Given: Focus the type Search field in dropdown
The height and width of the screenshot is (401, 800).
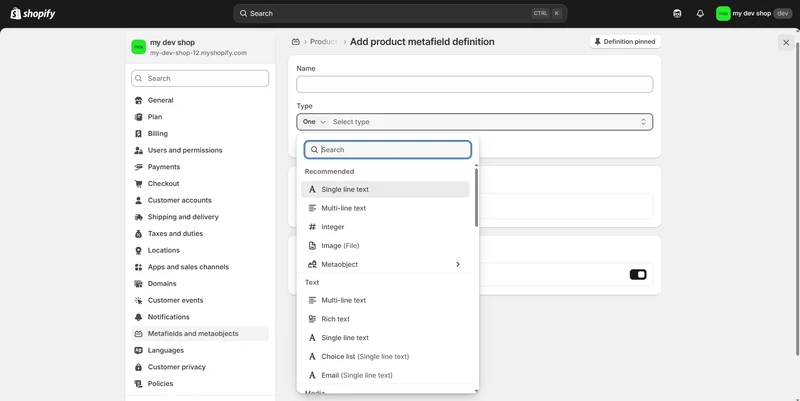Looking at the screenshot, I should 388,149.
